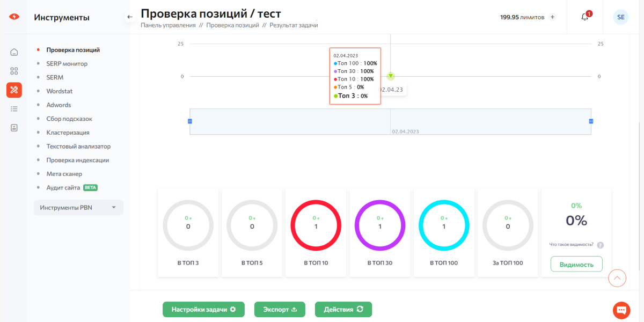Image resolution: width=644 pixels, height=322 pixels.
Task: Open Проверка позиций in the sidebar
Action: tap(73, 50)
